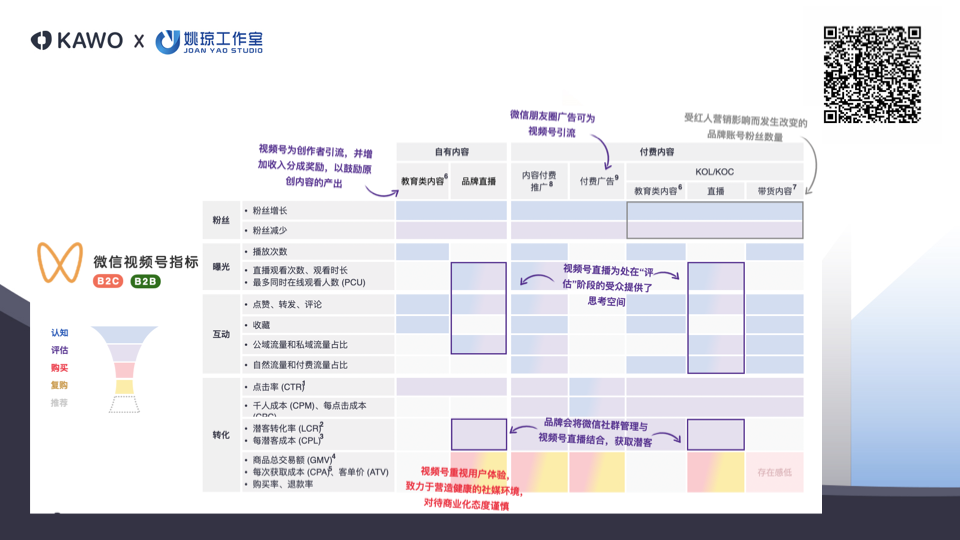The width and height of the screenshot is (960, 540).
Task: Select the B2C badge
Action: (108, 281)
